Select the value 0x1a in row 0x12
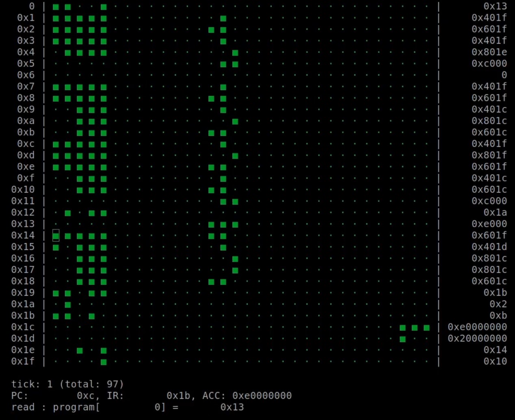 point(495,212)
